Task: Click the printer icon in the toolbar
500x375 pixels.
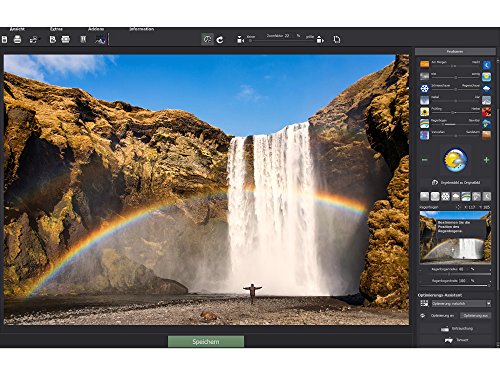Action: point(17,39)
